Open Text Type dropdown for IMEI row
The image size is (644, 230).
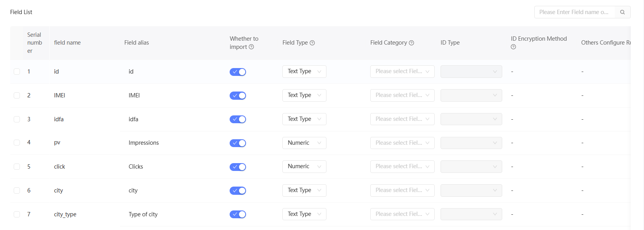304,95
